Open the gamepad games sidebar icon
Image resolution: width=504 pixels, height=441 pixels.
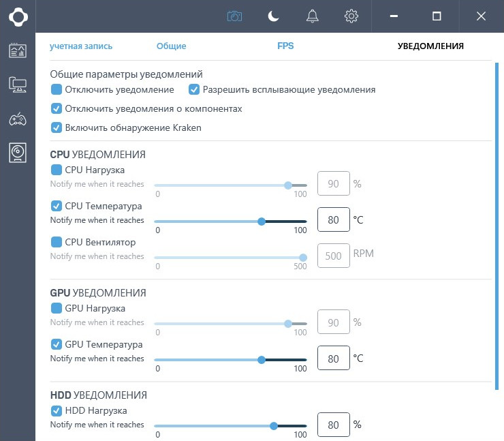point(18,119)
